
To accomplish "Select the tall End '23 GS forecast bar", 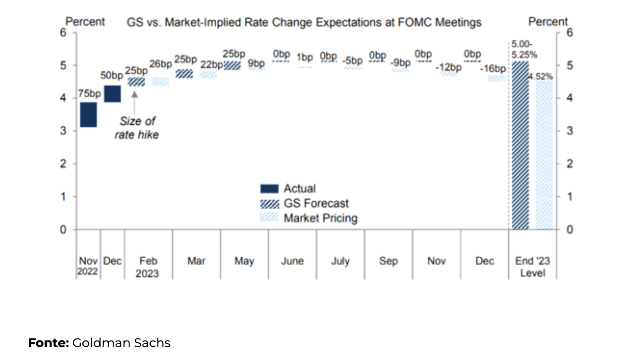I will point(520,145).
